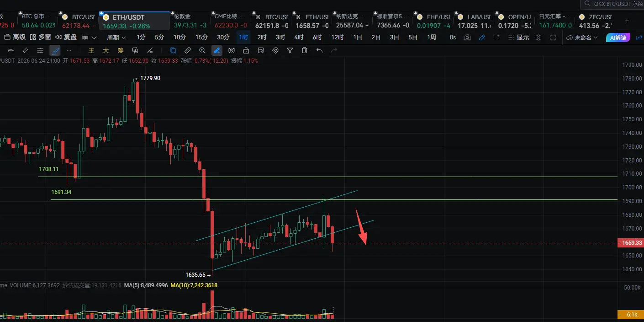
Task: Open the horizontal lines drawing tool
Action: pyautogui.click(x=40, y=50)
